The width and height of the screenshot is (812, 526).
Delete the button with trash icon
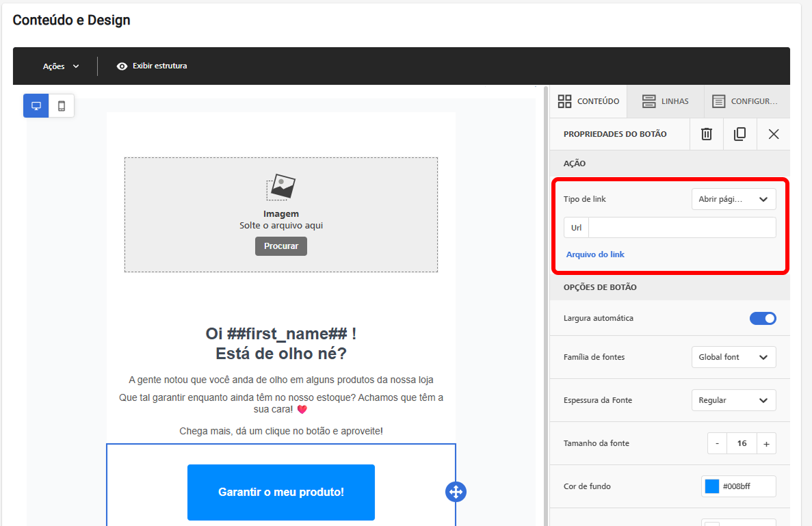707,134
